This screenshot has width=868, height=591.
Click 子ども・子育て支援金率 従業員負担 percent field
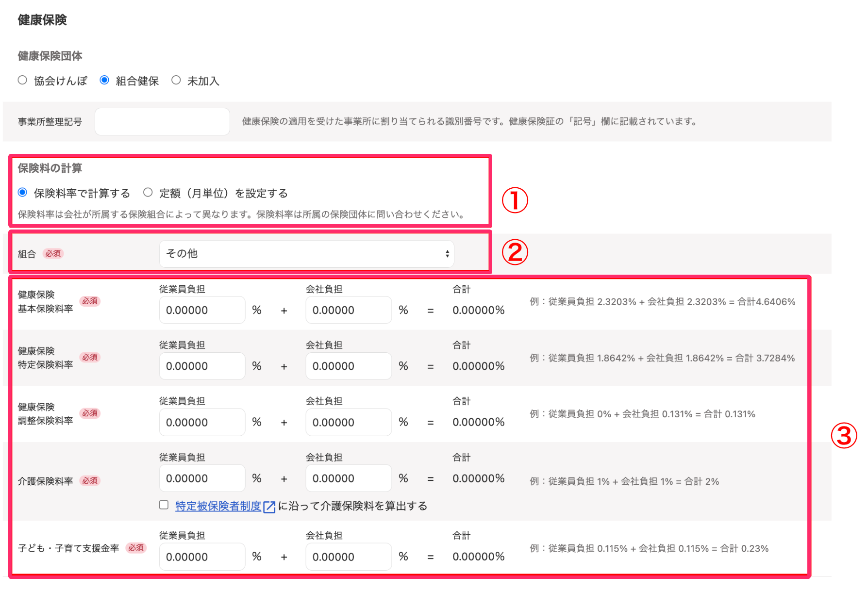click(202, 557)
